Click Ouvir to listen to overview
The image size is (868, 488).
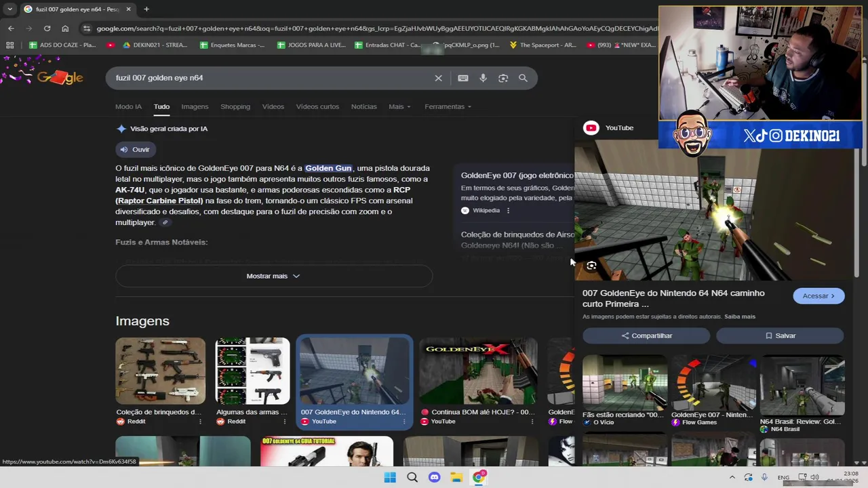click(x=135, y=149)
